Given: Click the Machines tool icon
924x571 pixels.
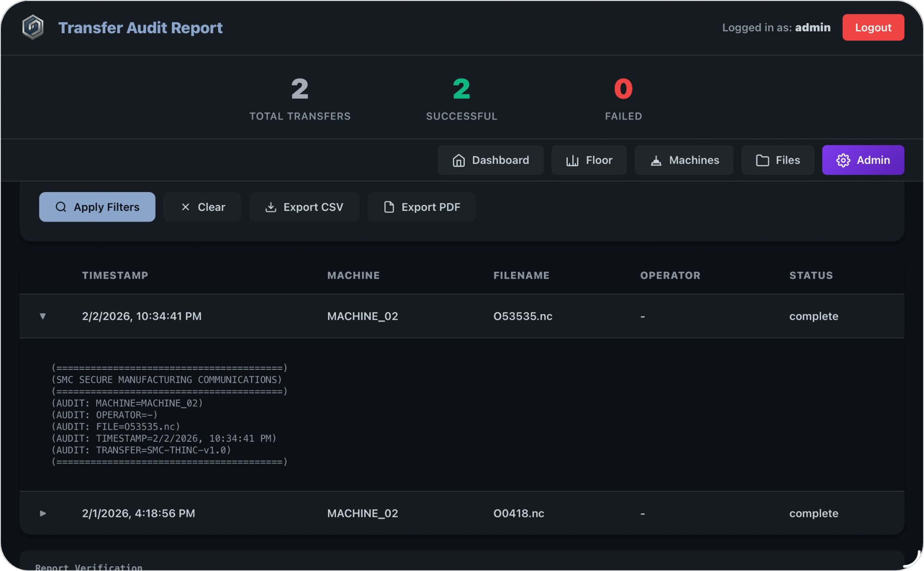Looking at the screenshot, I should [656, 160].
